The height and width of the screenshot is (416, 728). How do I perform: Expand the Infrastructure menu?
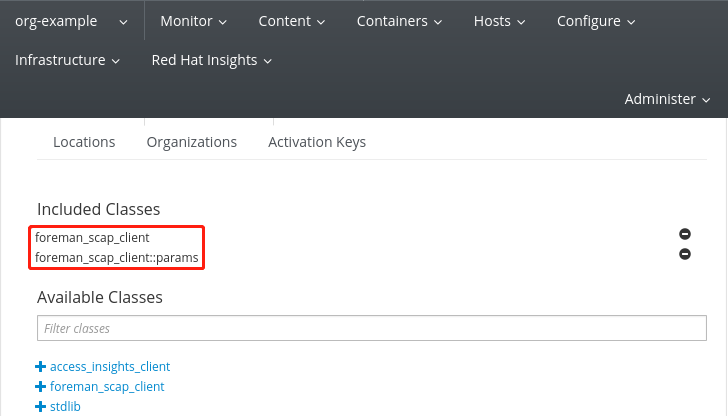point(67,60)
